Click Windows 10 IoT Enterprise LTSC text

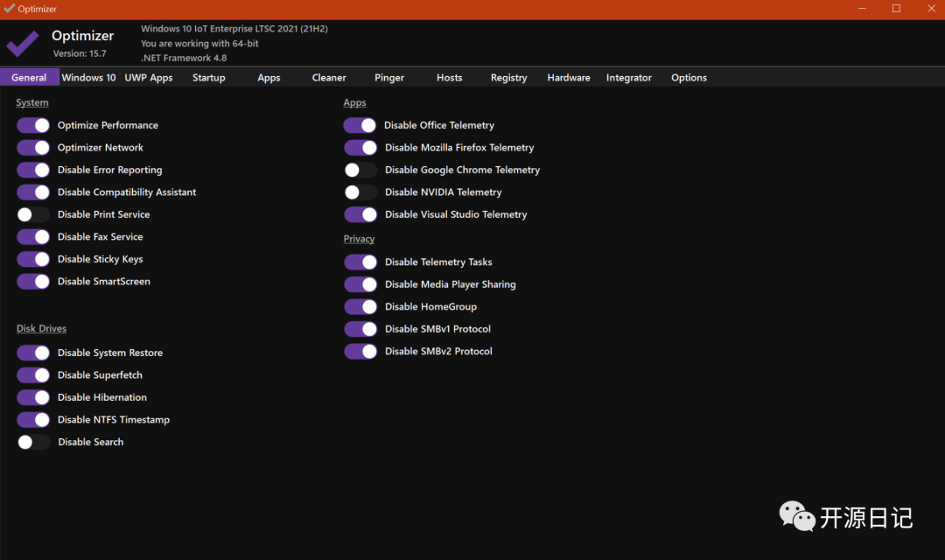(234, 28)
